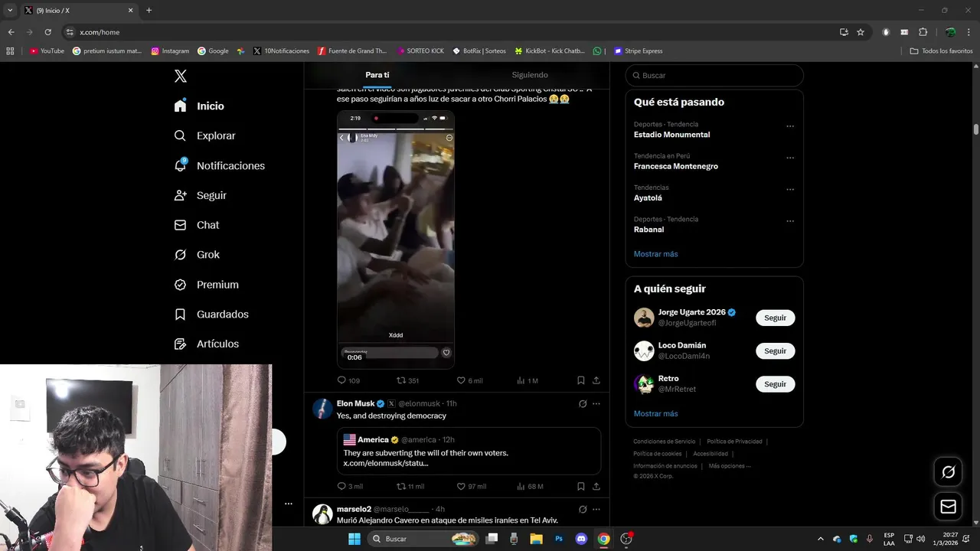Open the quoted America post
Image resolution: width=980 pixels, height=551 pixels.
[469, 452]
